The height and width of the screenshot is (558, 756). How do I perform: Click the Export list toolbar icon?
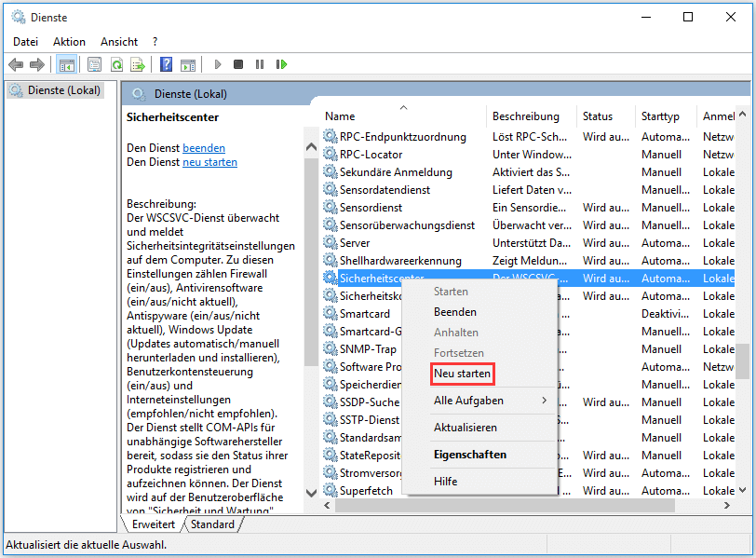(138, 64)
